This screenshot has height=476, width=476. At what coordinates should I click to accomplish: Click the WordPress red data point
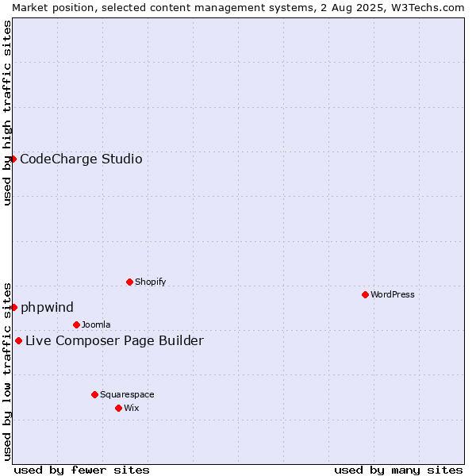pyautogui.click(x=365, y=295)
